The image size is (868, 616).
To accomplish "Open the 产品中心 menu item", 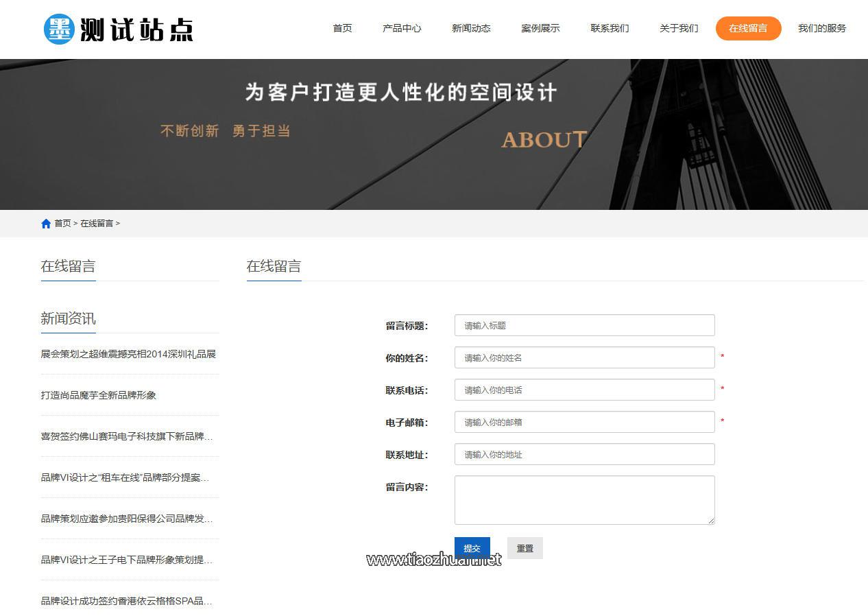I will pos(402,28).
